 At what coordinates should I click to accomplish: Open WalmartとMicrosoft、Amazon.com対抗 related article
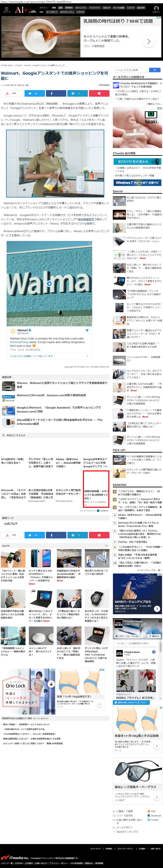pyautogui.click(x=51, y=395)
